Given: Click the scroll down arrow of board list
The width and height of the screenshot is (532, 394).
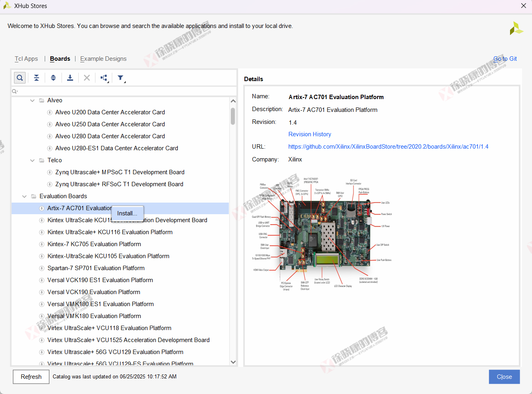Looking at the screenshot, I should 233,362.
